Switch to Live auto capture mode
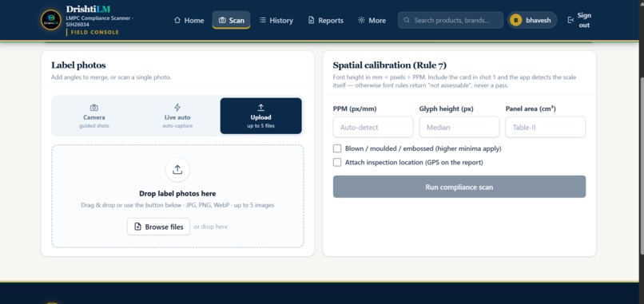The image size is (644, 304). tap(177, 116)
